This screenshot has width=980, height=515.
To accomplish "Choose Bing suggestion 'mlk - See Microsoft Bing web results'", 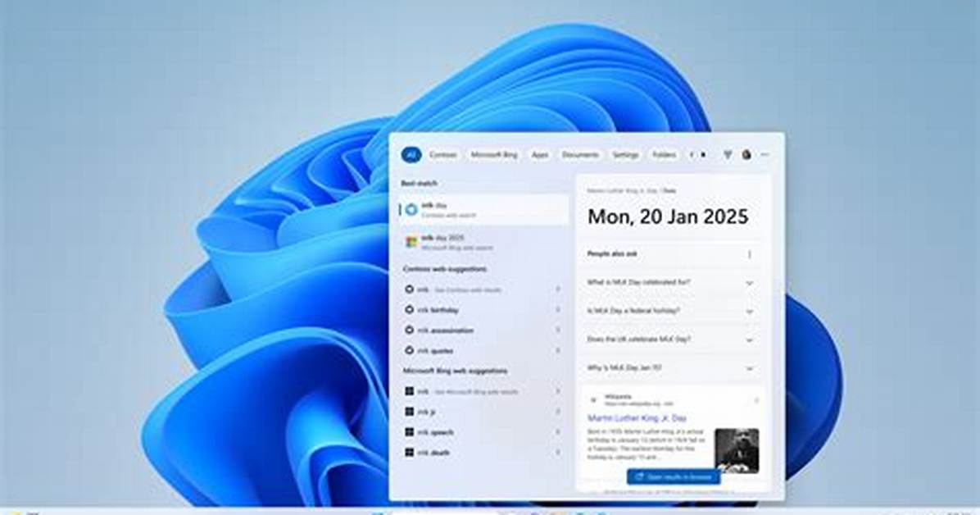I will 483,391.
